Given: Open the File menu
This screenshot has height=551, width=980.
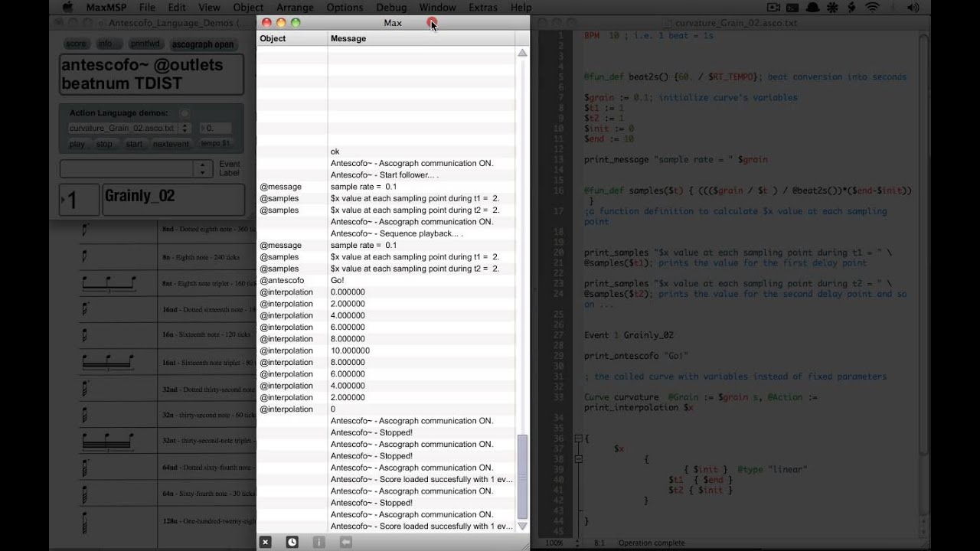Looking at the screenshot, I should 147,8.
